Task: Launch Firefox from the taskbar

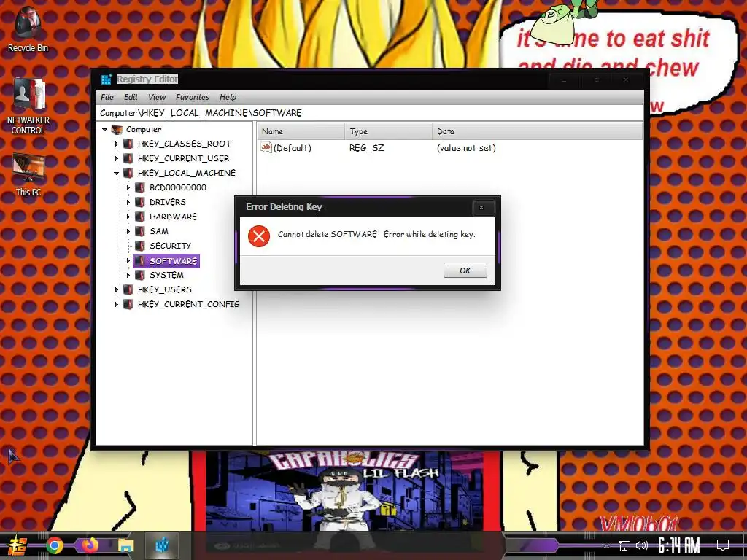Action: pyautogui.click(x=90, y=545)
